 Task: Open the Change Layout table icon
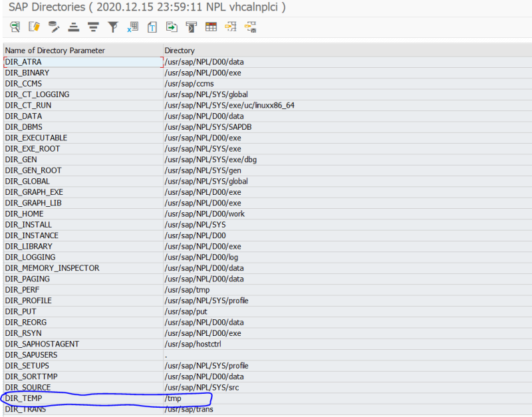click(211, 27)
